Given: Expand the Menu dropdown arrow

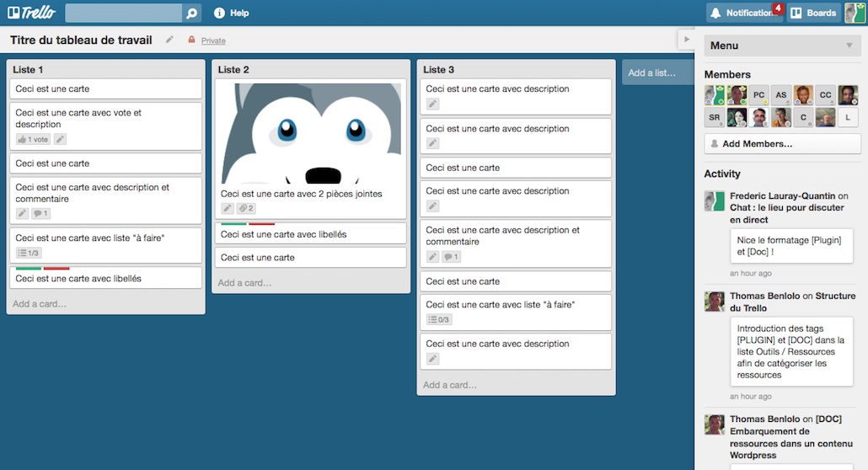Looking at the screenshot, I should click(849, 45).
